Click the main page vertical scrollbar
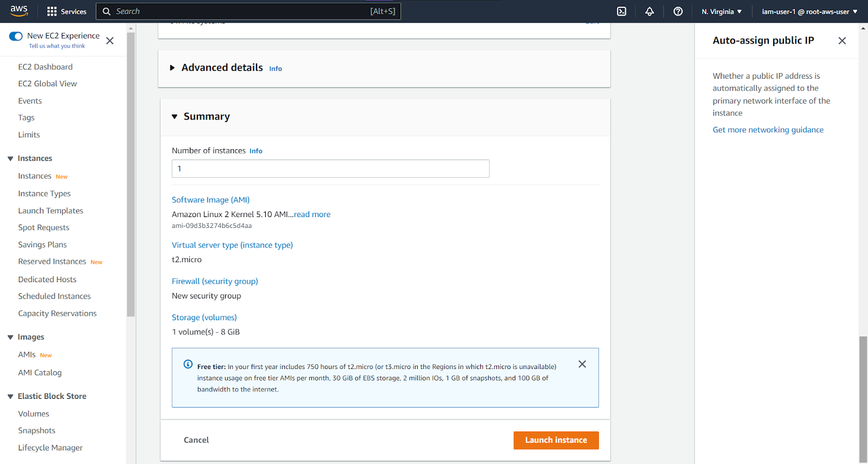This screenshot has width=868, height=464. tap(863, 399)
